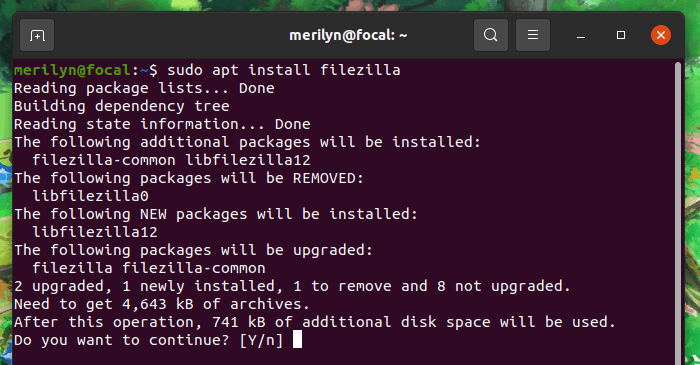Open a new terminal tab
Screen dimensions: 700x365
tap(37, 35)
